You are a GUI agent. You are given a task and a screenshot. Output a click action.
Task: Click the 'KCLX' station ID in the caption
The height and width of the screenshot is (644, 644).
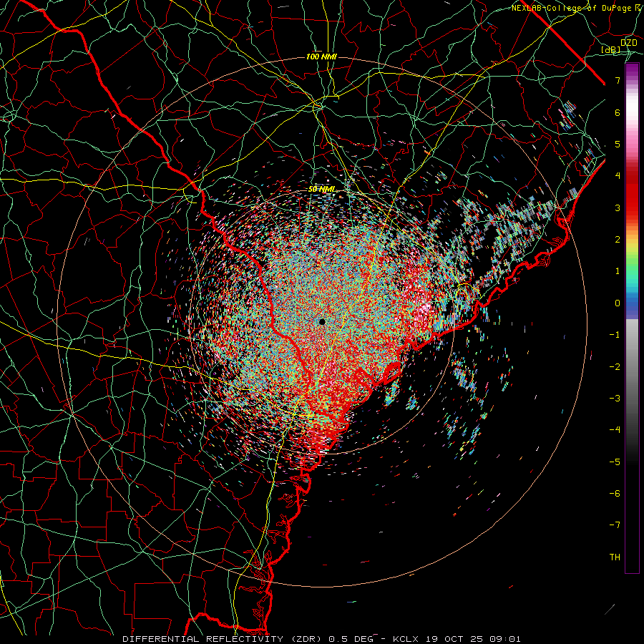point(406,639)
